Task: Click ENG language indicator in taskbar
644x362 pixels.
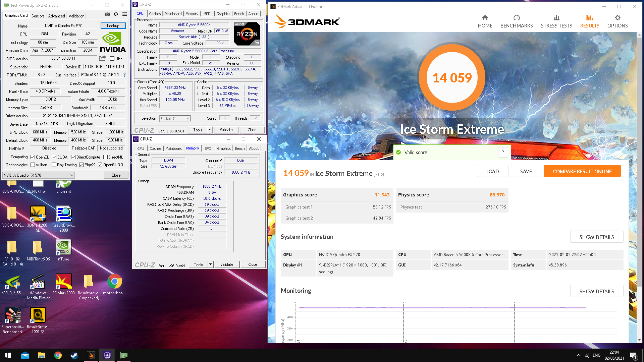Action: 596,355
